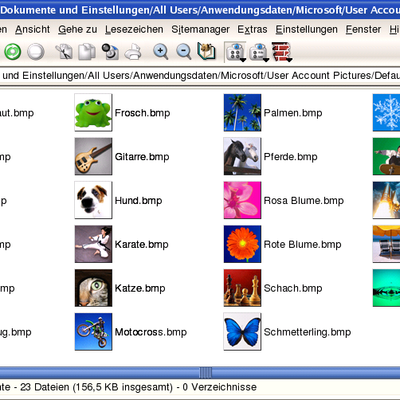Click the Copy documents toolbar icon

(87, 52)
